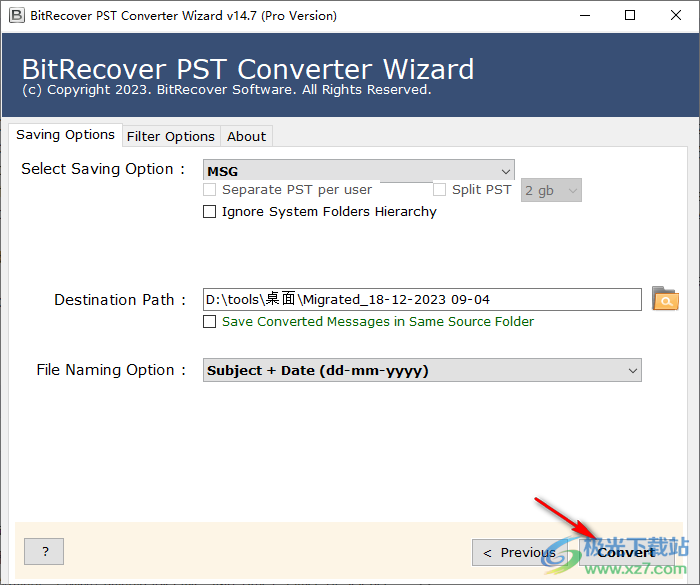Click the BitRecover PST Converter Wizard heading
Screen dimensions: 700x585
click(248, 69)
